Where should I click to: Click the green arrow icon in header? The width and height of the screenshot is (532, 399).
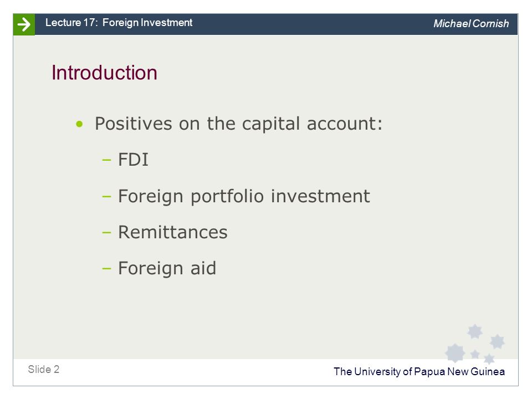click(x=24, y=24)
